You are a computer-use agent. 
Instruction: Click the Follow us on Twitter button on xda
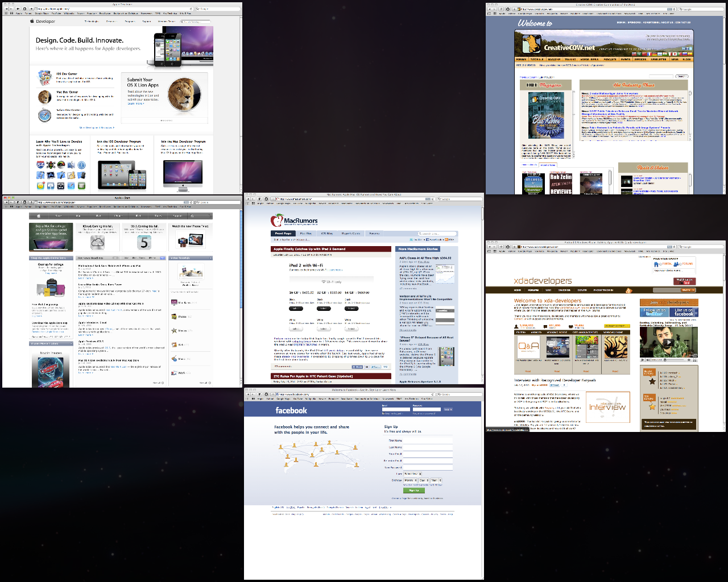654,312
